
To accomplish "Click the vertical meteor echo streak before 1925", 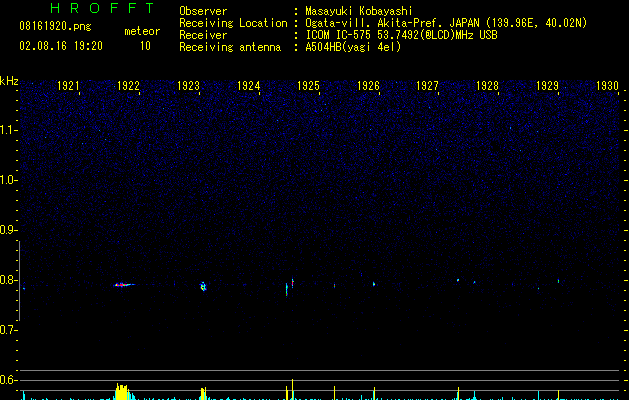I will pos(286,289).
